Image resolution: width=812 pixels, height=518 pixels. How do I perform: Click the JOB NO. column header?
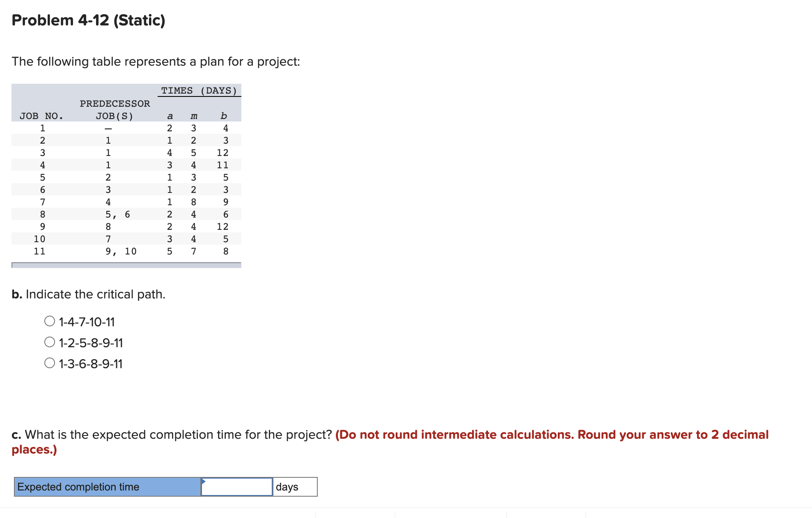pos(41,116)
